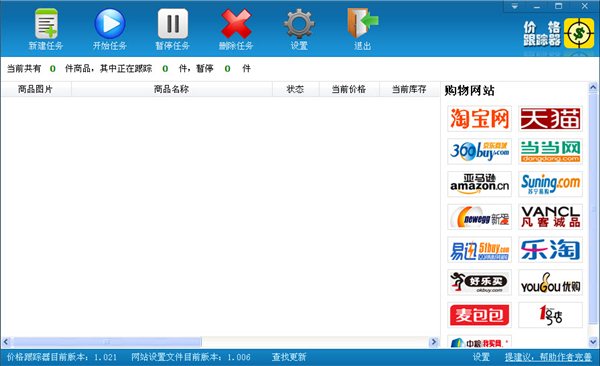Screen dimensions: 600x366
Task: Click 设置 in the status bar
Action: pos(481,357)
